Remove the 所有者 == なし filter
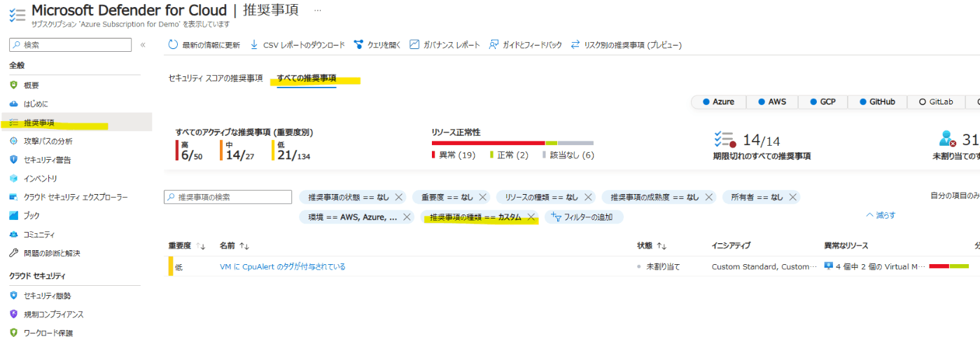The height and width of the screenshot is (344, 980). pos(792,198)
